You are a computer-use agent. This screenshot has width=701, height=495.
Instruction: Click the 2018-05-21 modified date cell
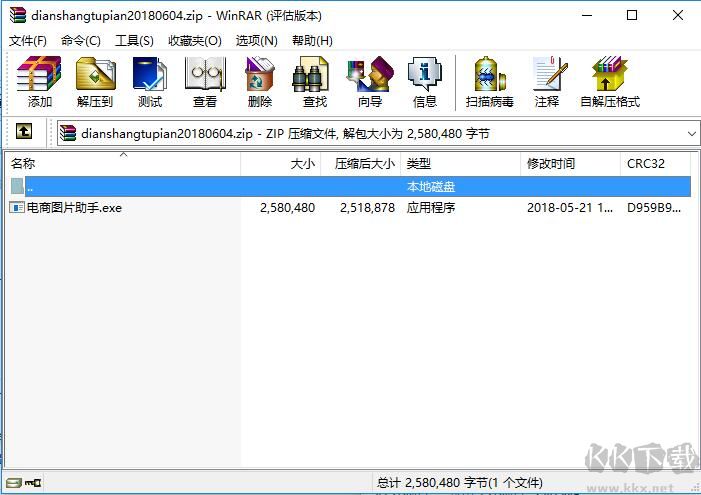570,207
